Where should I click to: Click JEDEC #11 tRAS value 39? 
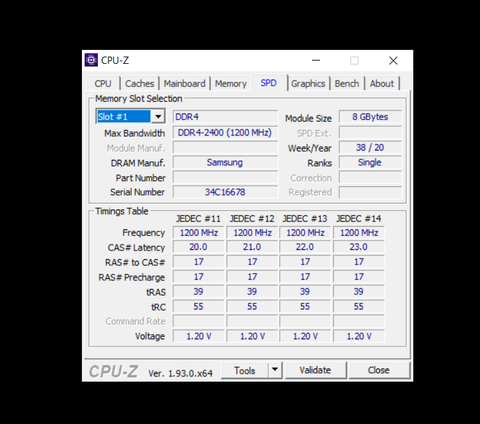(198, 292)
